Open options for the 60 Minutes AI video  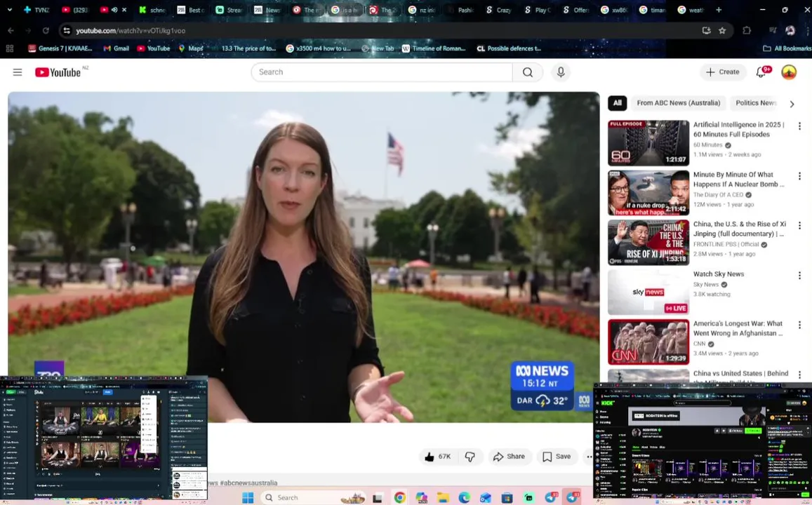(x=799, y=126)
